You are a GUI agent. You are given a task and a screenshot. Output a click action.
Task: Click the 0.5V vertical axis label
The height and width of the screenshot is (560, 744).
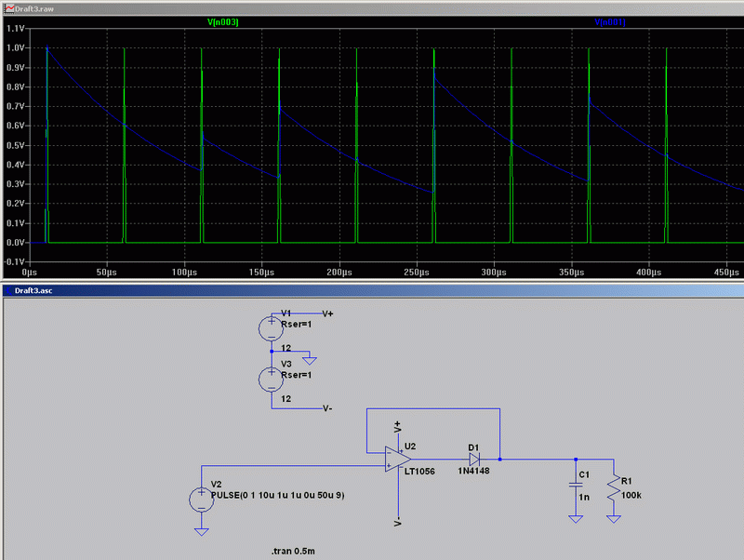15,145
